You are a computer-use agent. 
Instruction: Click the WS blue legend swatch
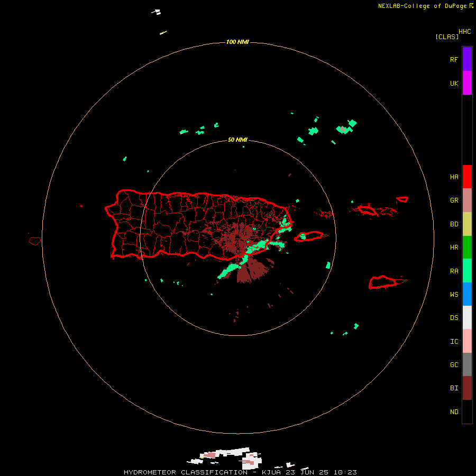click(467, 294)
